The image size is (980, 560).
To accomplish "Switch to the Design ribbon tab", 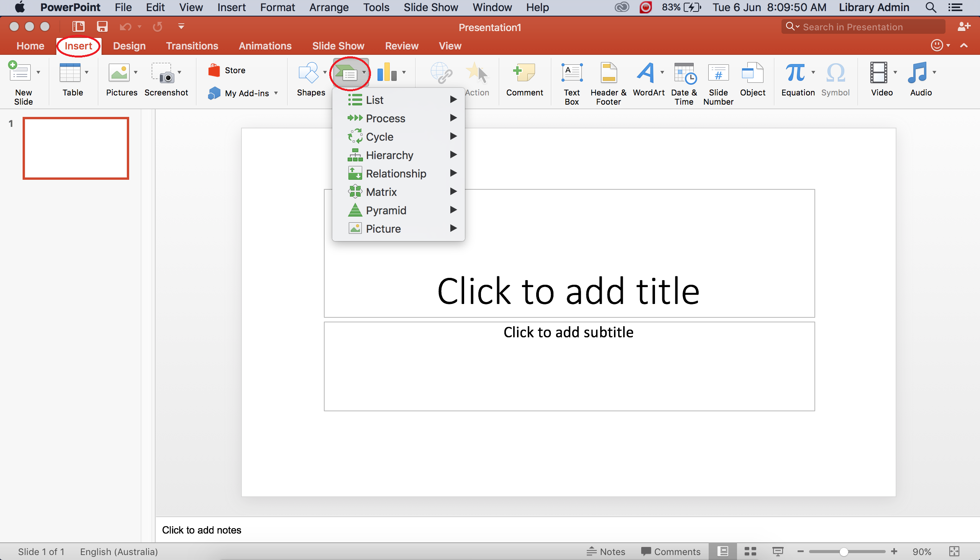I will [129, 46].
